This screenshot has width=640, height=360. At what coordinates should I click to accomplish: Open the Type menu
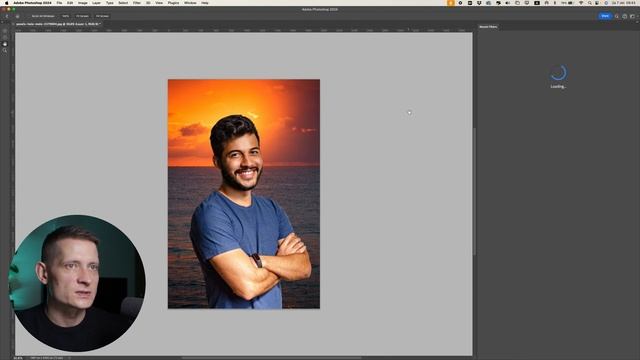coord(110,3)
